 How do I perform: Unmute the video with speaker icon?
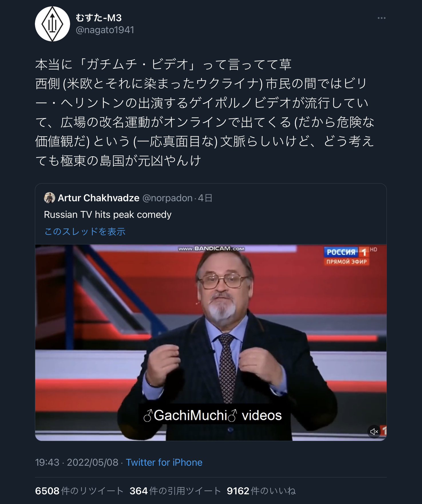coord(374,431)
